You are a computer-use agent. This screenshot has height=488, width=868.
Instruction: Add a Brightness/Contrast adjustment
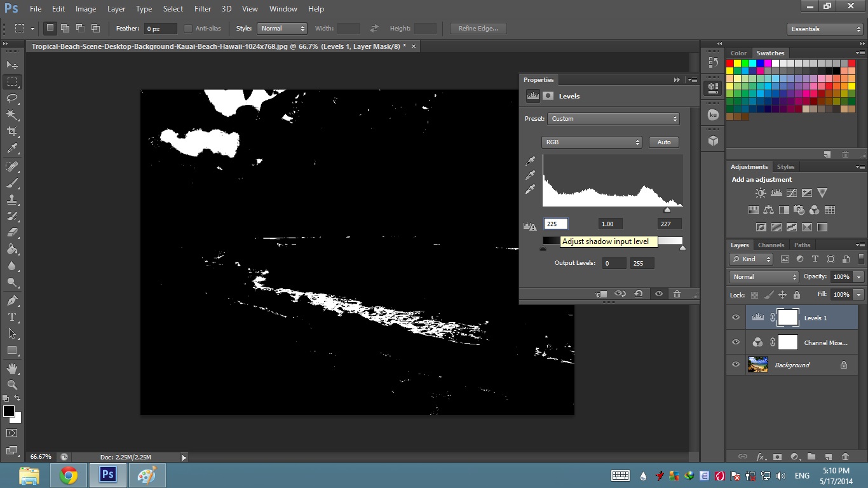click(x=761, y=193)
